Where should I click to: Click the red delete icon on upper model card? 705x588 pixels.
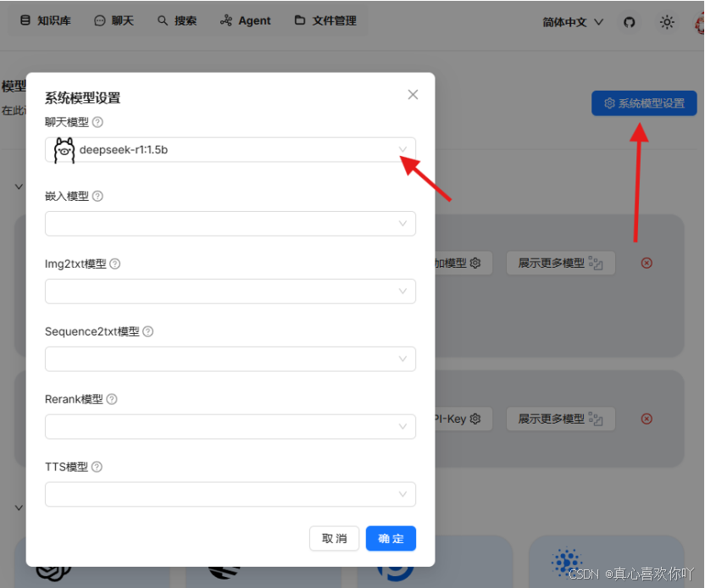pos(647,263)
